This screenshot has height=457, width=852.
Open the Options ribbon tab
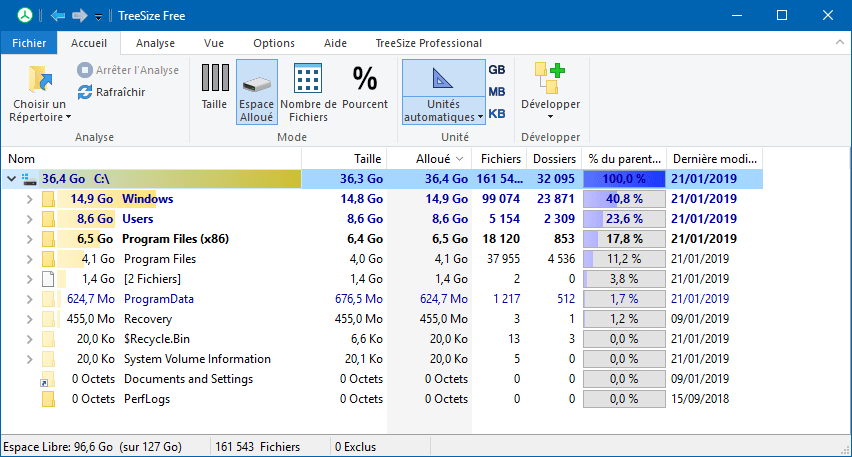[274, 43]
